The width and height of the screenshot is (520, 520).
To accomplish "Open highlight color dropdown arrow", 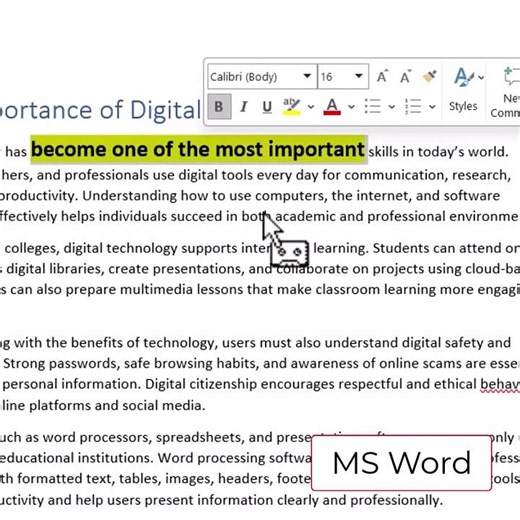I will 311,107.
